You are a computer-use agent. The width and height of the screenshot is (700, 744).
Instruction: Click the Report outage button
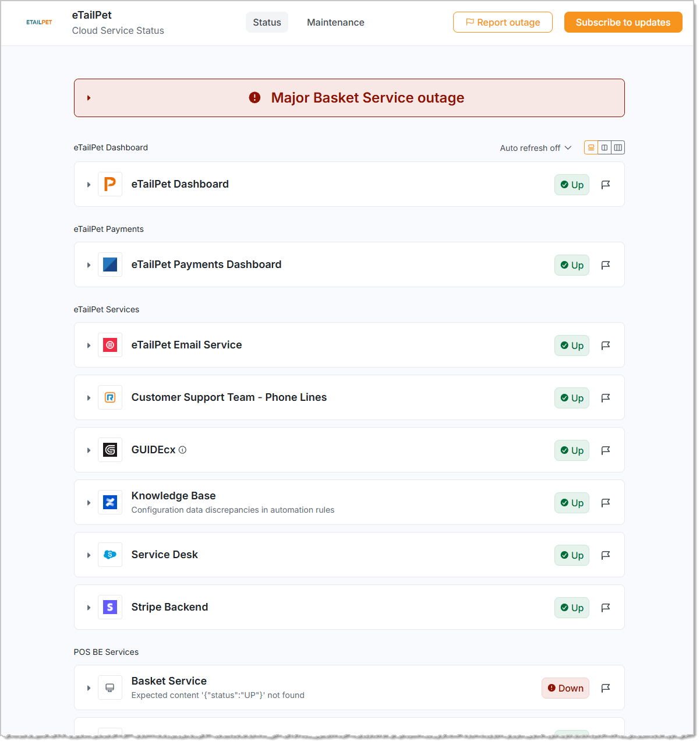pos(503,22)
